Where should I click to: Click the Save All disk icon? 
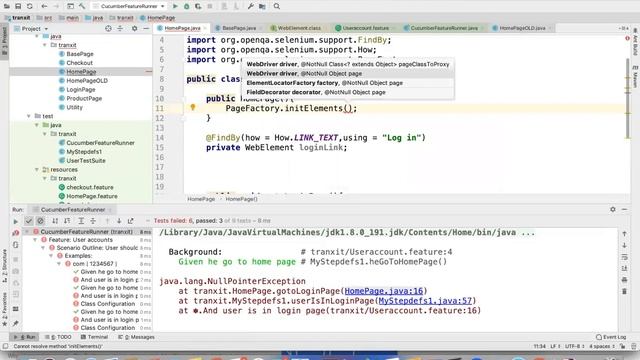coord(18,6)
